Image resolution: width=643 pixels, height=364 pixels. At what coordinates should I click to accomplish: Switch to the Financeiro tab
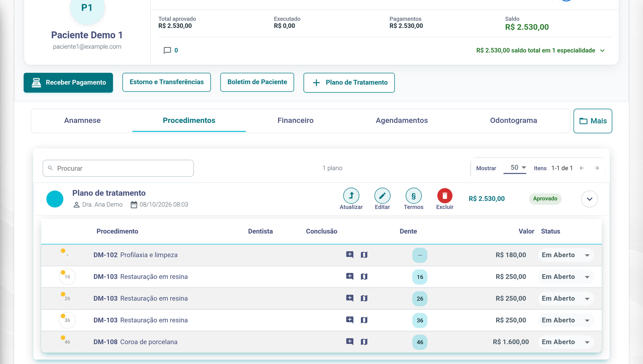[295, 121]
